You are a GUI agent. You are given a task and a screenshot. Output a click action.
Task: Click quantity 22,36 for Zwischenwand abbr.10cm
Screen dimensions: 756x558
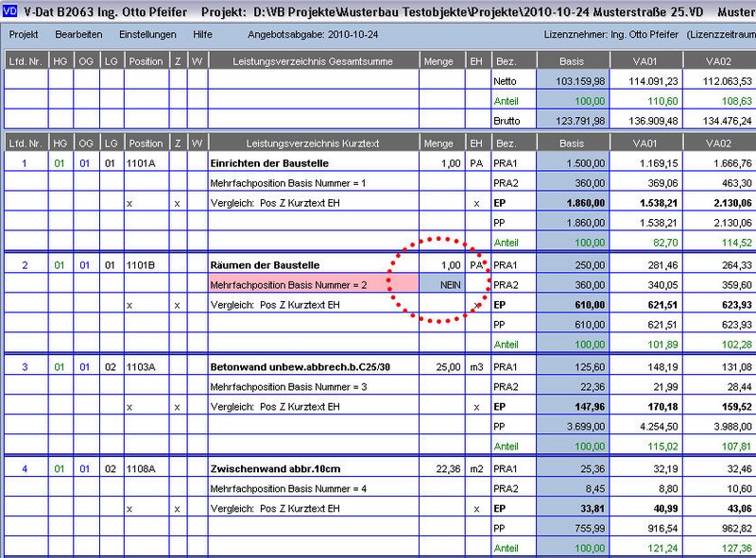439,468
